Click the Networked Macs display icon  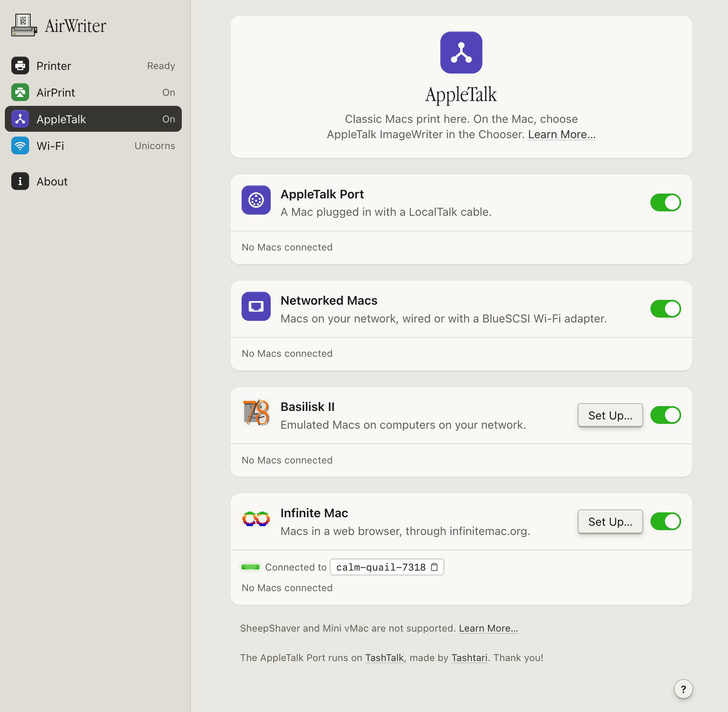coord(256,306)
